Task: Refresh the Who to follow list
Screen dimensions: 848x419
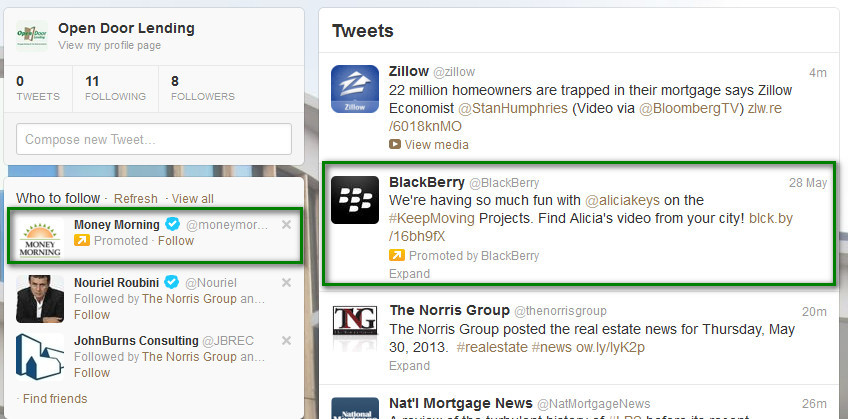Action: (x=136, y=198)
